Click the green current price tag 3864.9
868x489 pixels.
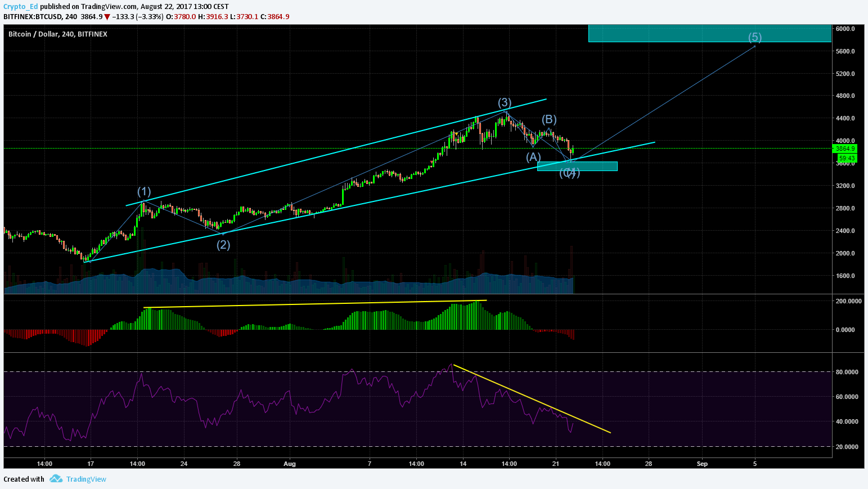pos(845,149)
